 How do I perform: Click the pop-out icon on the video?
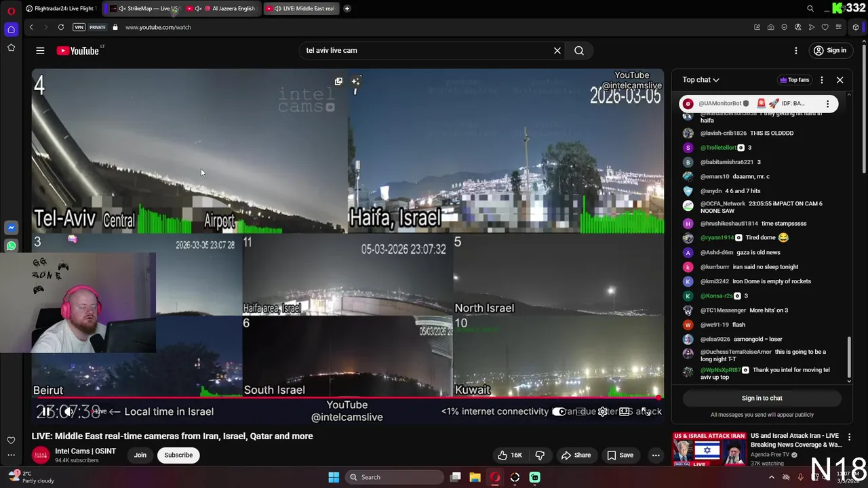click(x=338, y=81)
